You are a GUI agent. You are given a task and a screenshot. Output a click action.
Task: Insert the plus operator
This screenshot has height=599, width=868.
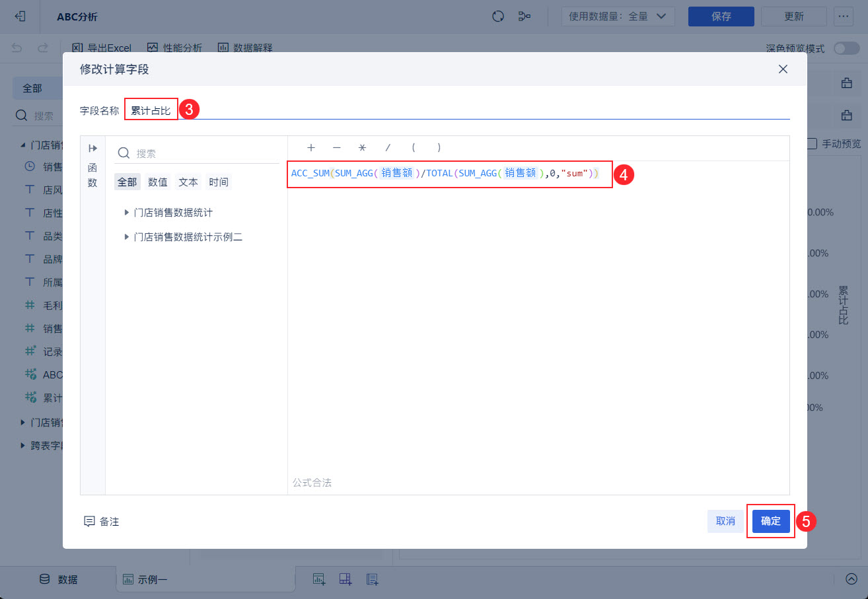(x=311, y=148)
